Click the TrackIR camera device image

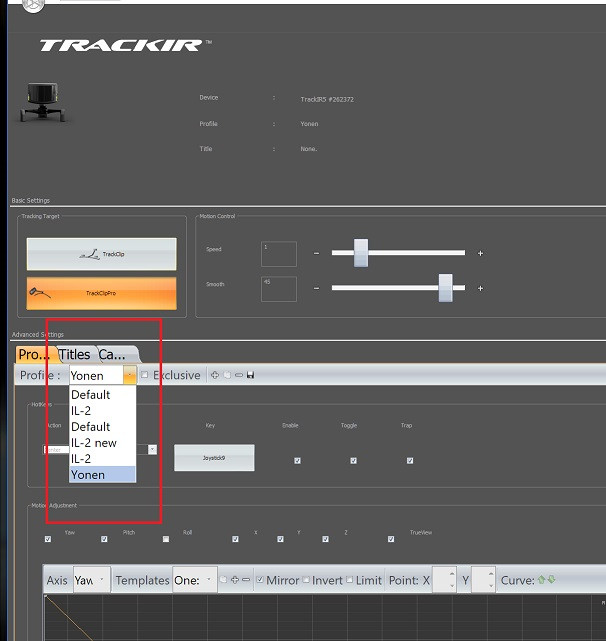pyautogui.click(x=43, y=102)
